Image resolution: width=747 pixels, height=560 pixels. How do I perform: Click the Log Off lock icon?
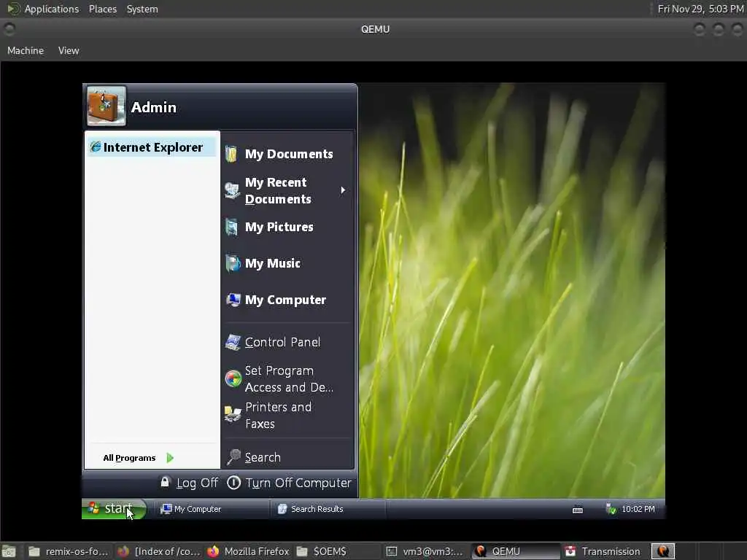point(165,482)
